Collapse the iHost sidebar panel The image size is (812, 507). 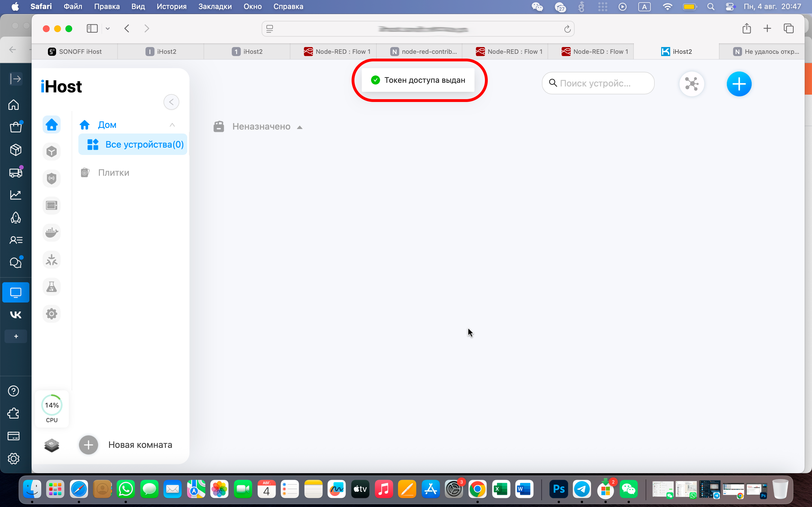[171, 102]
